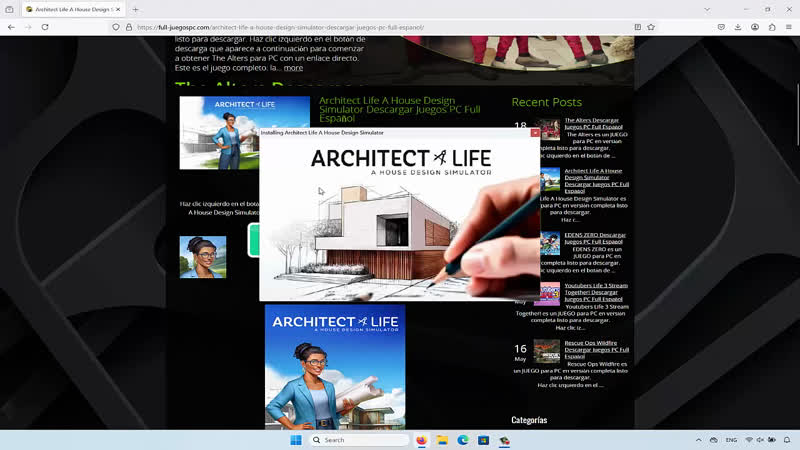Screen dimensions: 800x450
Task: Open Microsoft Edge from the taskbar
Action: tap(463, 440)
